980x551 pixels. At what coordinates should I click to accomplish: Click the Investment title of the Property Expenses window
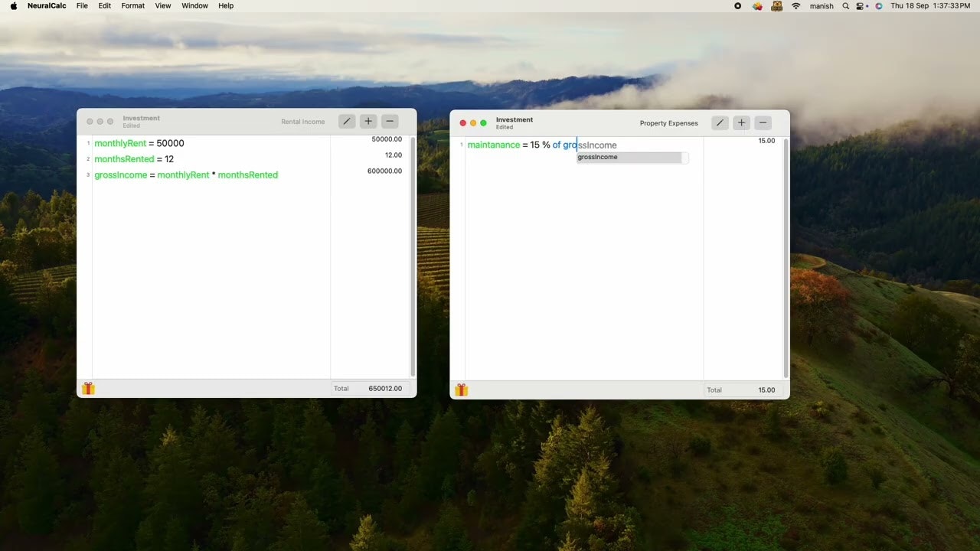[x=514, y=119]
